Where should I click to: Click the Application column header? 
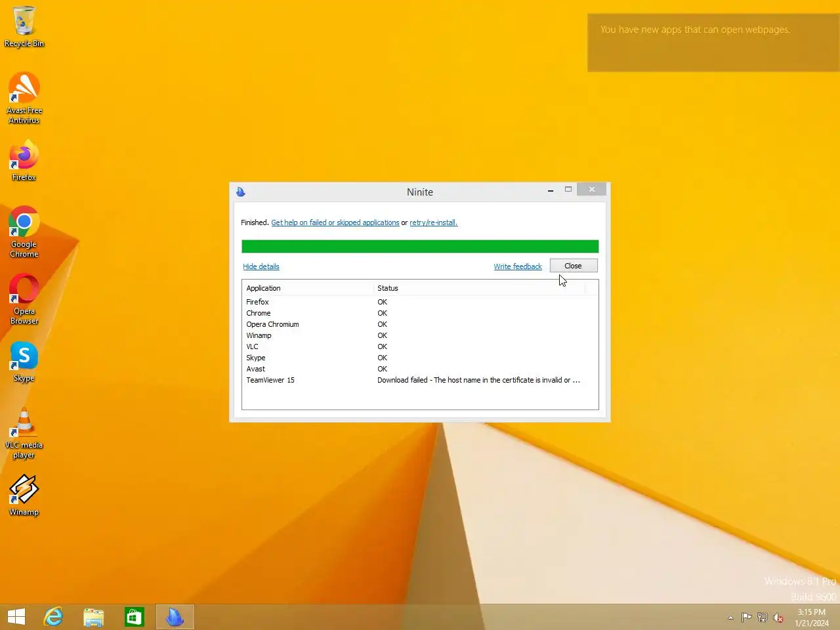click(308, 288)
